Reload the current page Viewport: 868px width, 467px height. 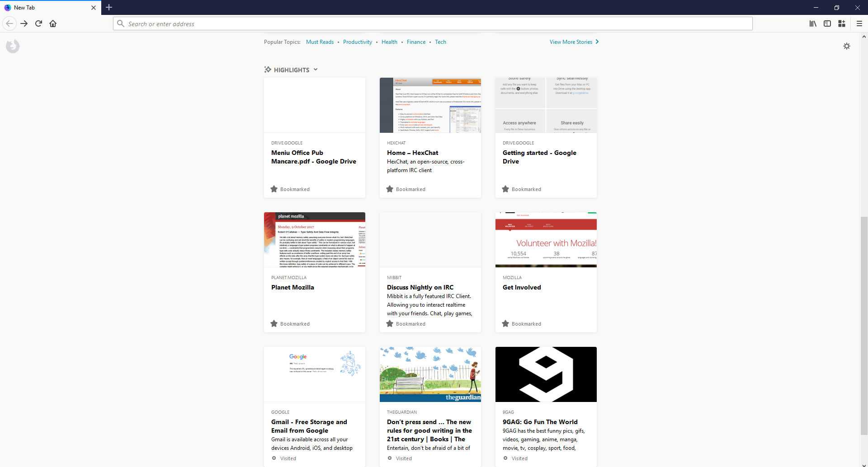coord(38,23)
